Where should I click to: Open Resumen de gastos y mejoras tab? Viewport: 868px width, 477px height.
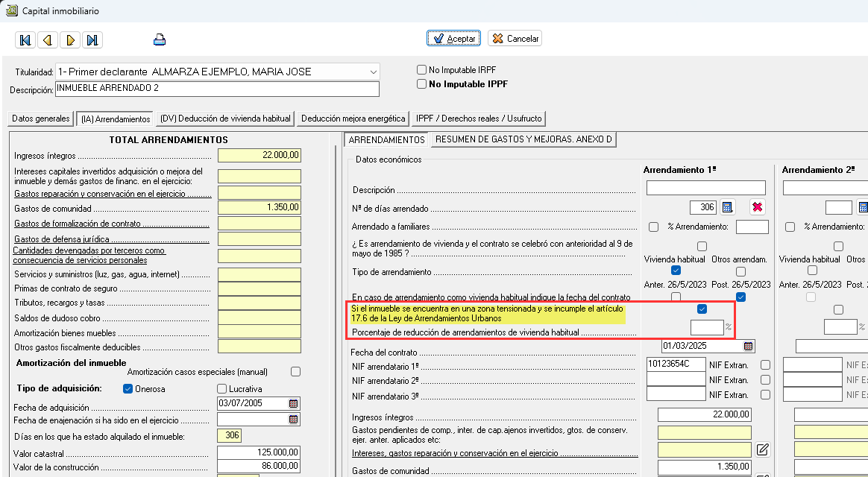523,139
